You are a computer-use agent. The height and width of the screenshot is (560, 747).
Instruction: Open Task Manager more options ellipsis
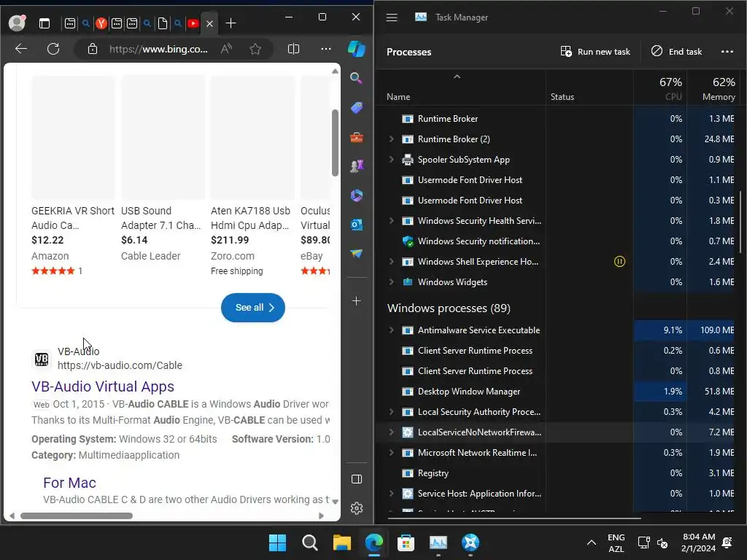coord(727,52)
